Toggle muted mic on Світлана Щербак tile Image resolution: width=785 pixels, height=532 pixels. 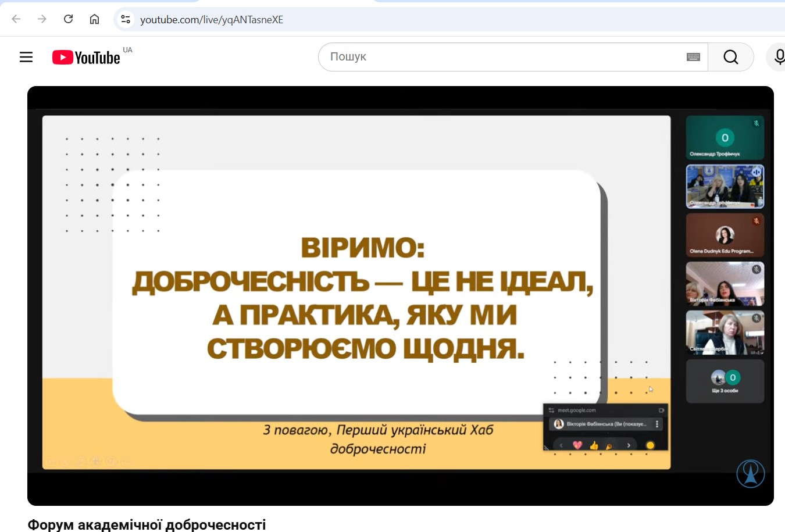(x=756, y=318)
